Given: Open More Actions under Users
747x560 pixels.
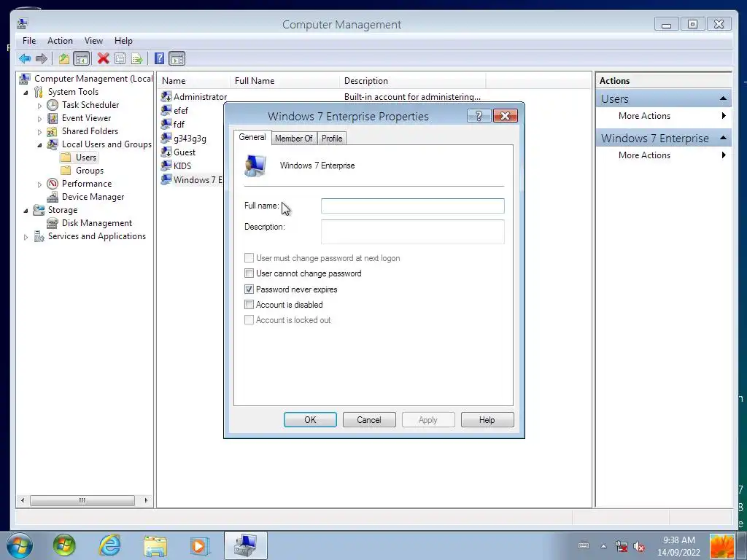Looking at the screenshot, I should pyautogui.click(x=663, y=116).
